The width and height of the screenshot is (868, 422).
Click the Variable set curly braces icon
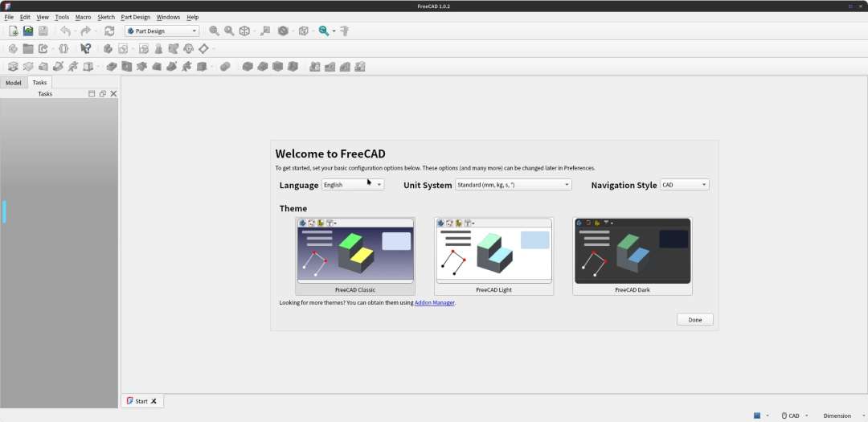63,49
